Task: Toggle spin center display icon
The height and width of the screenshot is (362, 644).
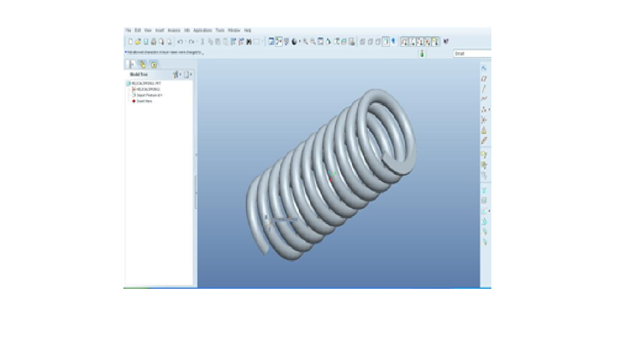Action: 279,41
